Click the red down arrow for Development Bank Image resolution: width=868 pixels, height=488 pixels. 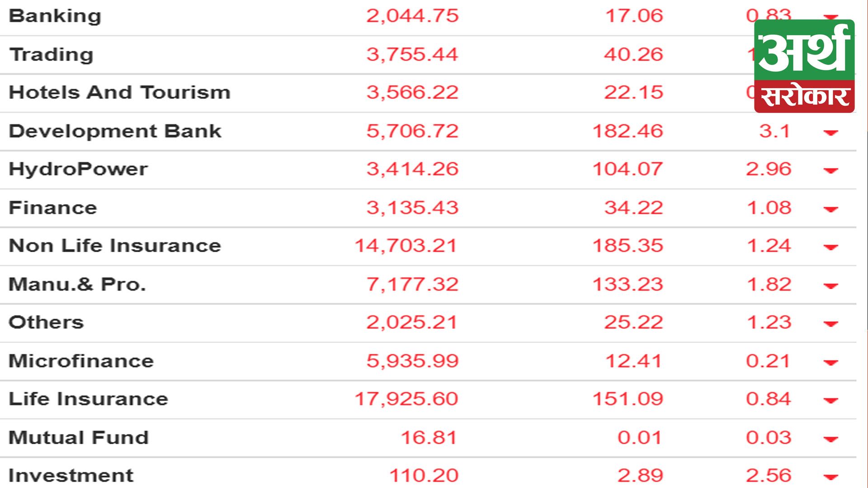[x=831, y=132]
